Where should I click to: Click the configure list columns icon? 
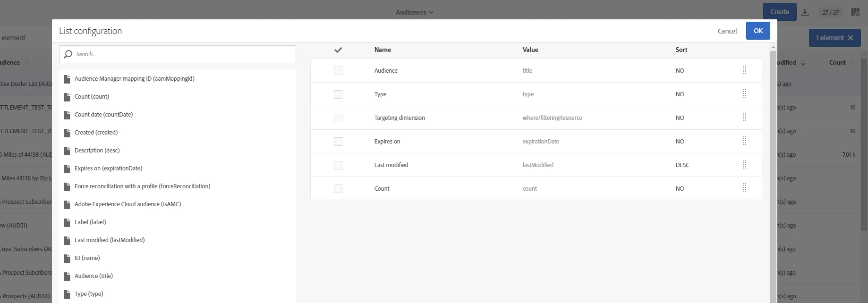(x=855, y=12)
